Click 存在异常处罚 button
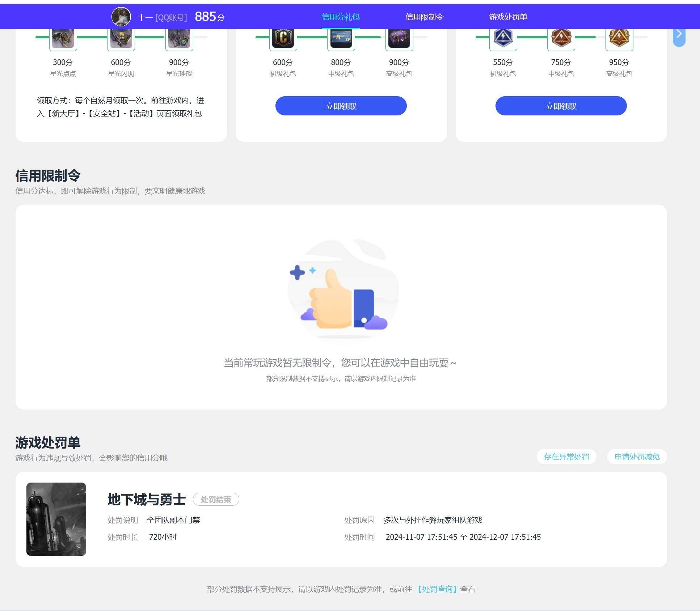Image resolution: width=700 pixels, height=611 pixels. (566, 457)
